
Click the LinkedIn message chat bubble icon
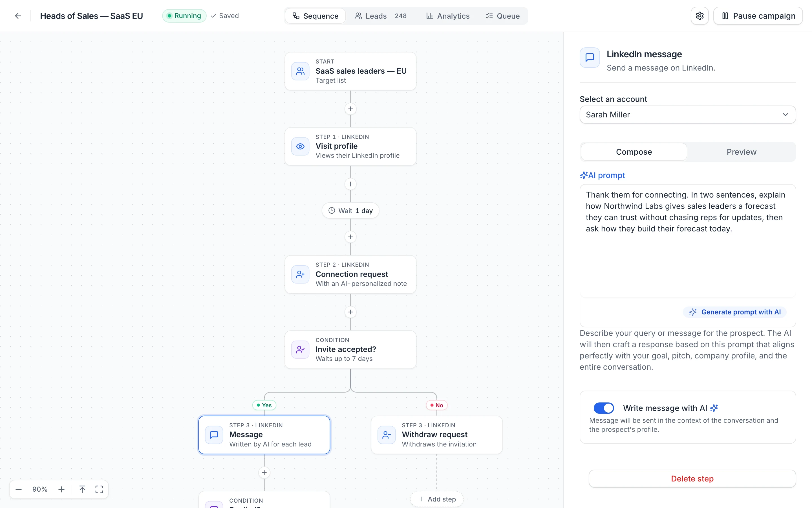click(x=590, y=58)
